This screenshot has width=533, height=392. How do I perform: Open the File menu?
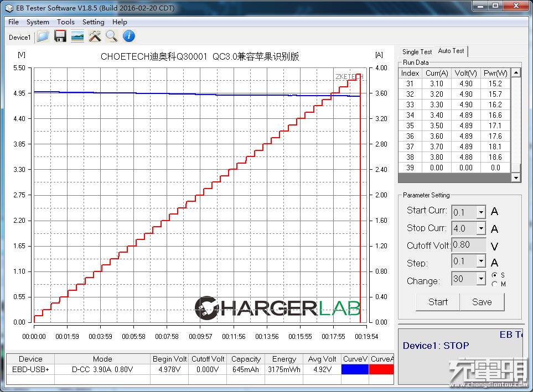click(x=14, y=22)
